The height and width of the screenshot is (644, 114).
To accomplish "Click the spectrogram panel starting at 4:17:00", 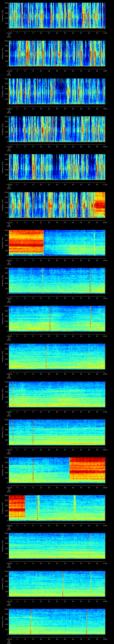I will 57,53.
